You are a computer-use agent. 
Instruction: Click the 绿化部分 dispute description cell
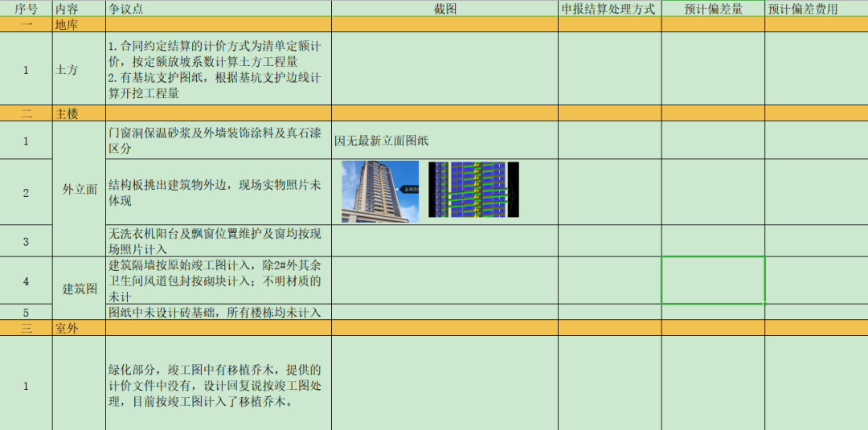point(218,385)
